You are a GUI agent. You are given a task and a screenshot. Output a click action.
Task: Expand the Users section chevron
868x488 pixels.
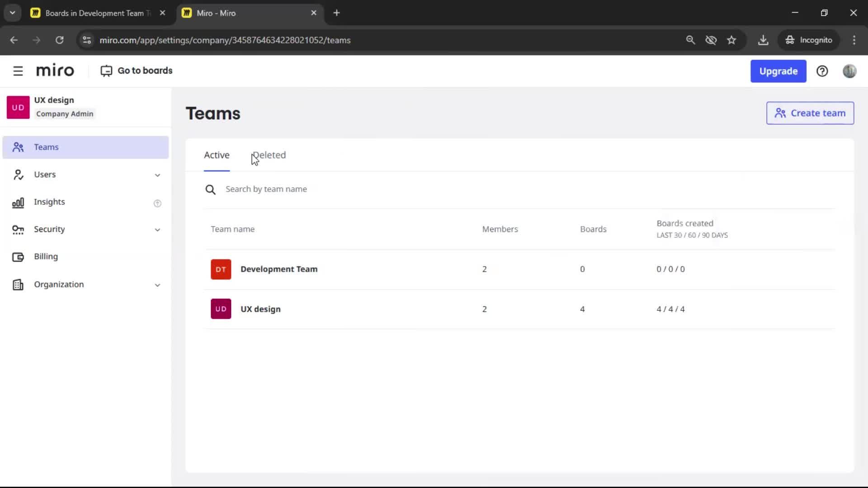click(157, 175)
